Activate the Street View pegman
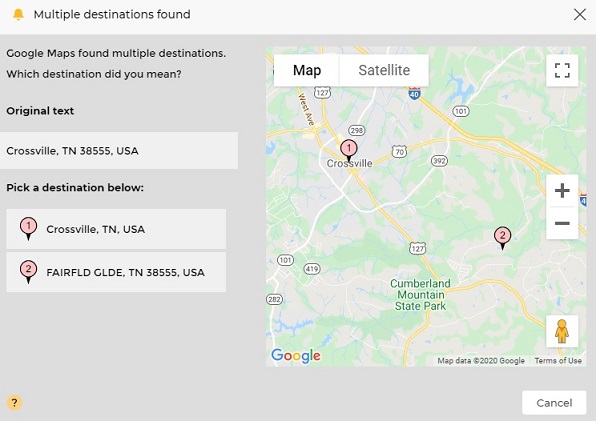596x421 pixels. [562, 331]
